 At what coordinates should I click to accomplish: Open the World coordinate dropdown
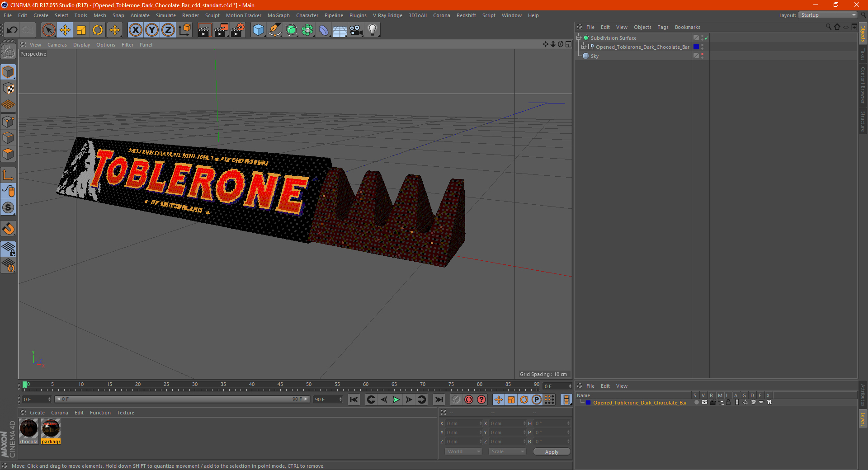pyautogui.click(x=463, y=451)
